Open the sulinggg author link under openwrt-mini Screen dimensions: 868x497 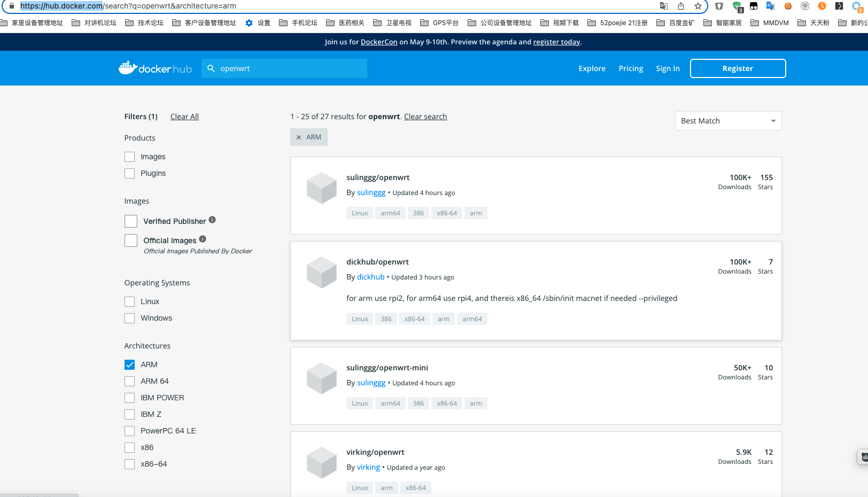(x=371, y=383)
